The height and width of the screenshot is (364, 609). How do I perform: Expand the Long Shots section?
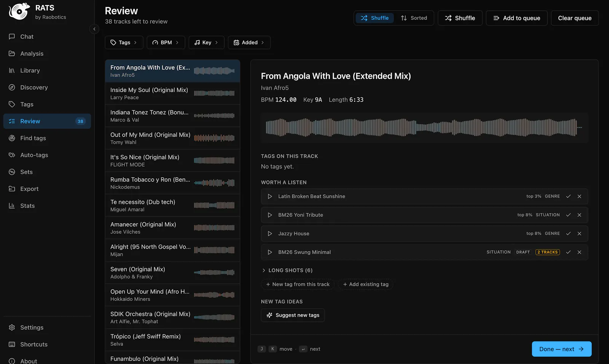287,270
